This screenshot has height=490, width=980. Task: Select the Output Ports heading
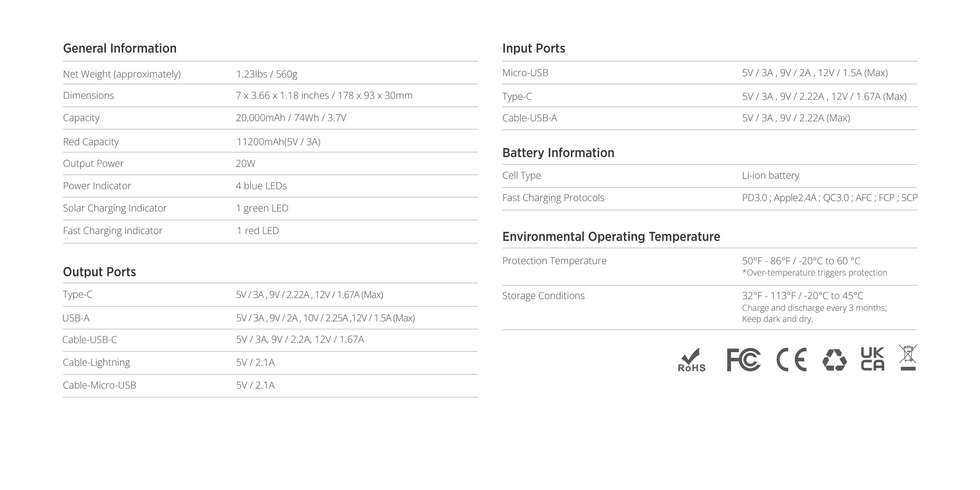(99, 272)
